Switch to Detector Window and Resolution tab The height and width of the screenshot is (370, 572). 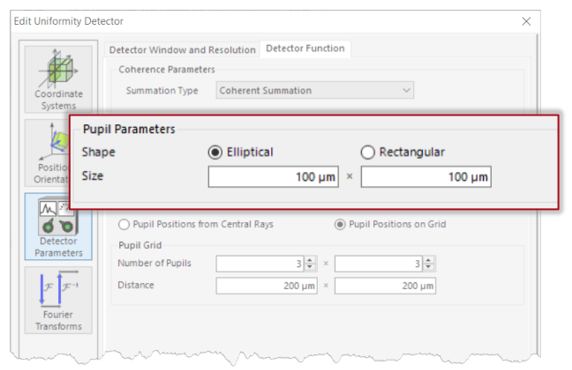tap(182, 50)
